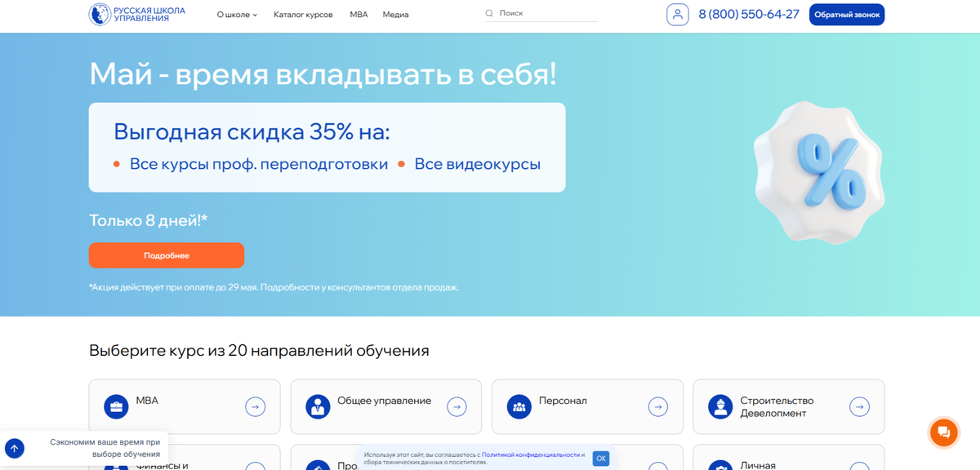The image size is (980, 470).
Task: Click the arrow on Общее управление card
Action: click(457, 406)
